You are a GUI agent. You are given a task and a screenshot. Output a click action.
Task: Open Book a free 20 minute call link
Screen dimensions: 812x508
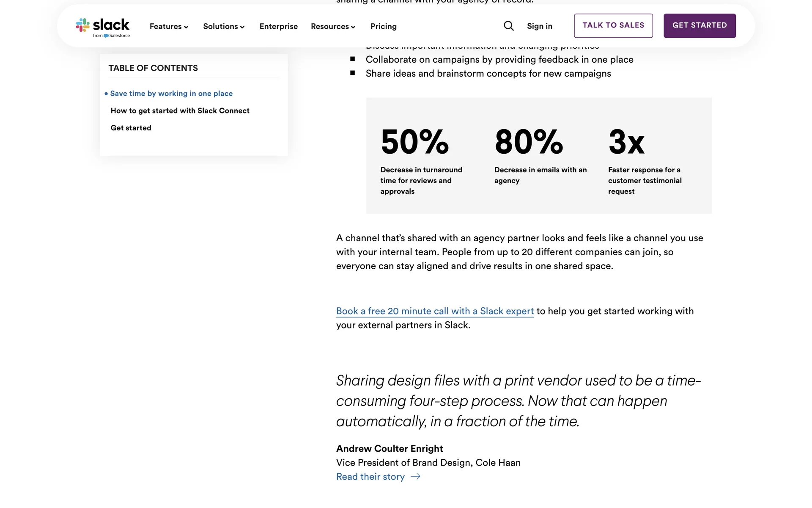(435, 311)
